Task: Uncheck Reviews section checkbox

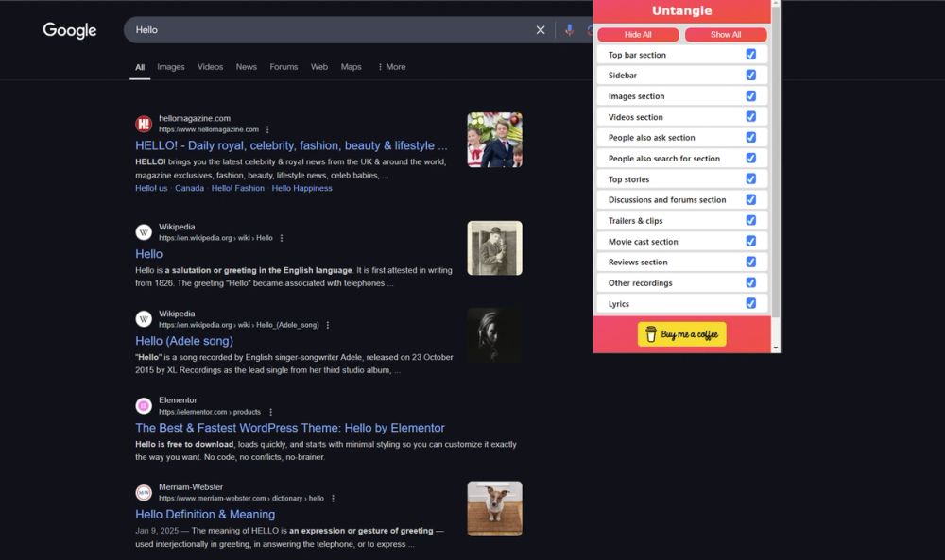Action: [751, 262]
